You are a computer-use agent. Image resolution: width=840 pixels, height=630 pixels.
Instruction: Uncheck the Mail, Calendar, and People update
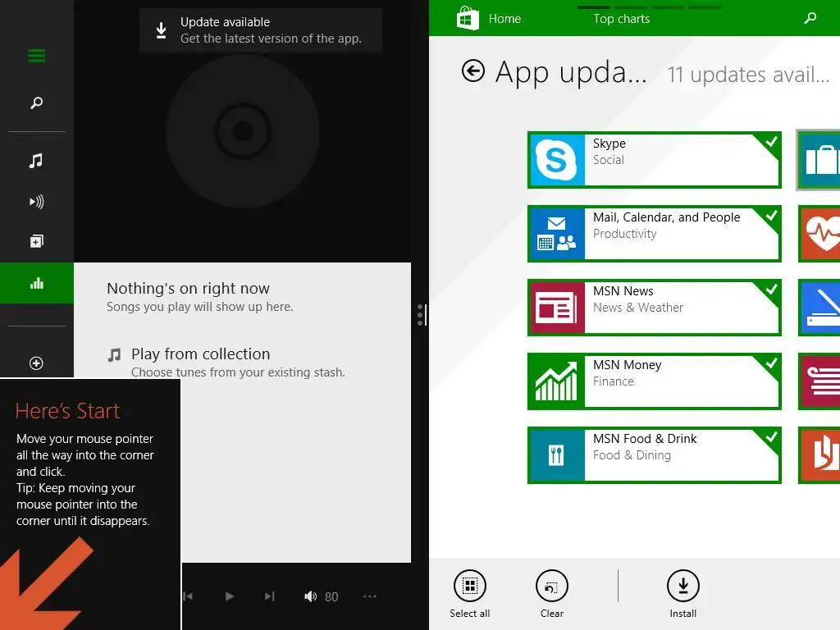[x=771, y=216]
